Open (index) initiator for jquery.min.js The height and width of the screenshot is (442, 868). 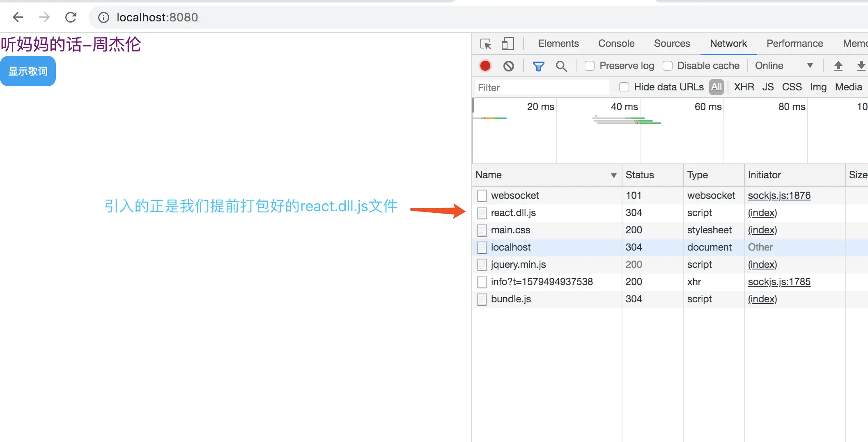pyautogui.click(x=762, y=265)
